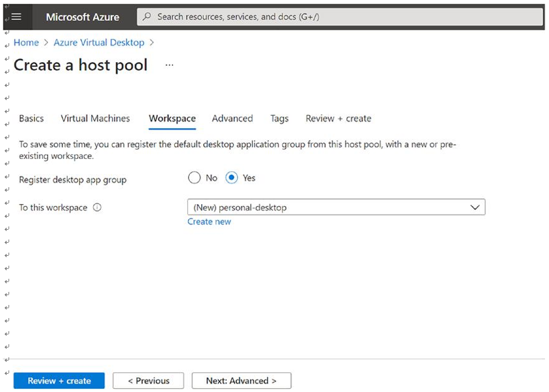The width and height of the screenshot is (549, 392).
Task: Open the Review + create tab
Action: (338, 118)
